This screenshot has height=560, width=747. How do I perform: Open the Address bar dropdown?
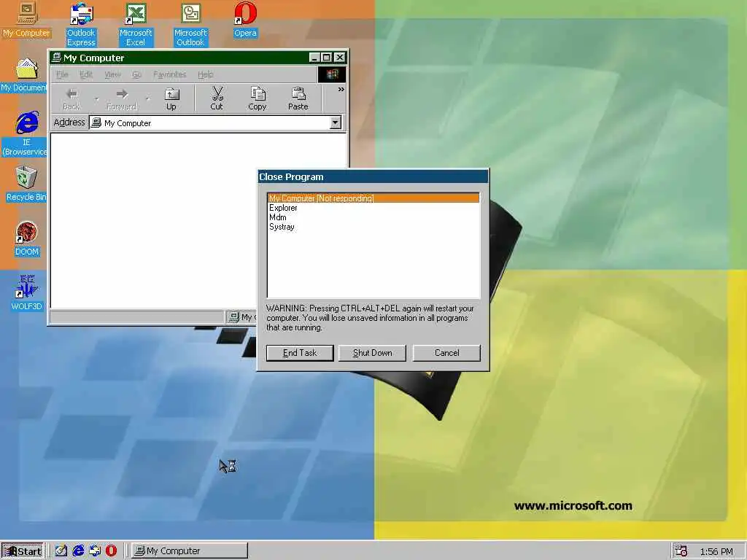tap(336, 122)
